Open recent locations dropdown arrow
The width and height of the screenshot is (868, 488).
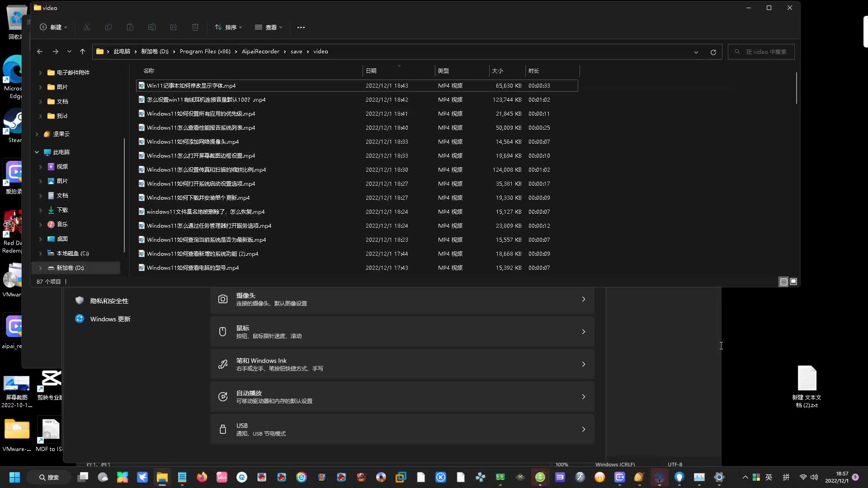[x=69, y=52]
